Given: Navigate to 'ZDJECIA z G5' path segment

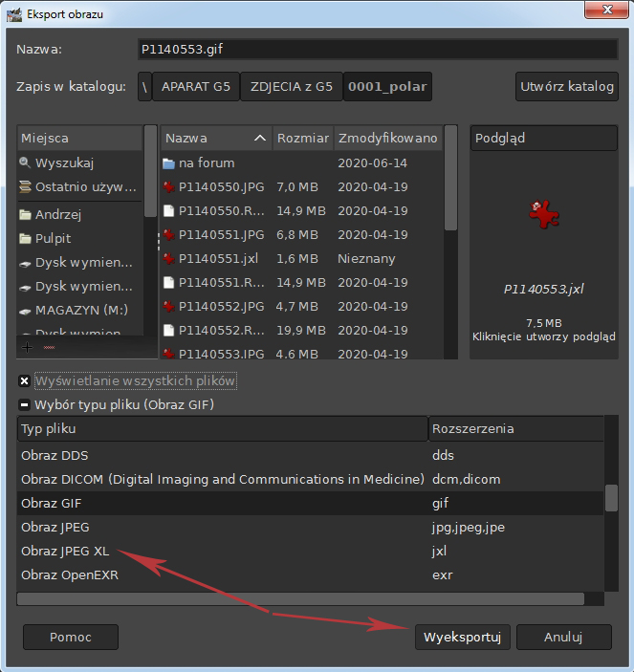Looking at the screenshot, I should (291, 87).
